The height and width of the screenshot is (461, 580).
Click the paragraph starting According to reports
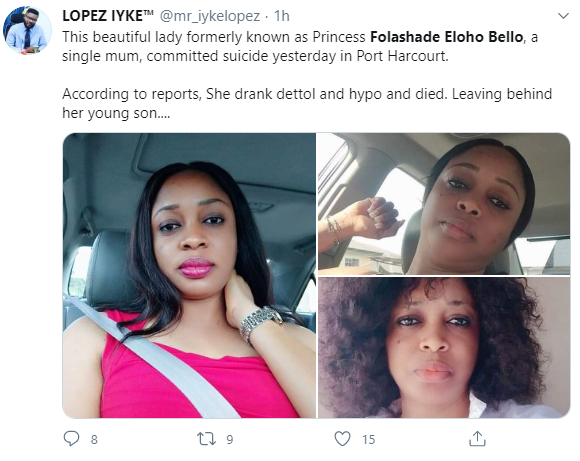[307, 104]
